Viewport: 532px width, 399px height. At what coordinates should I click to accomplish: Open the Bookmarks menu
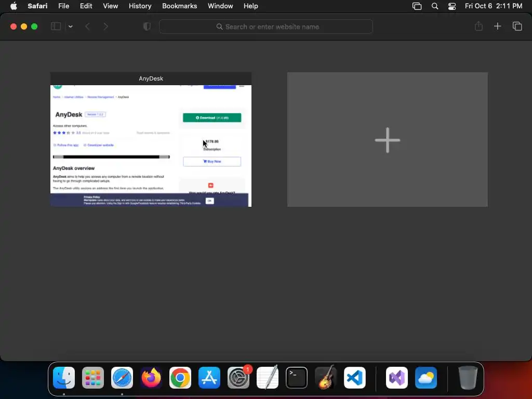tap(179, 6)
